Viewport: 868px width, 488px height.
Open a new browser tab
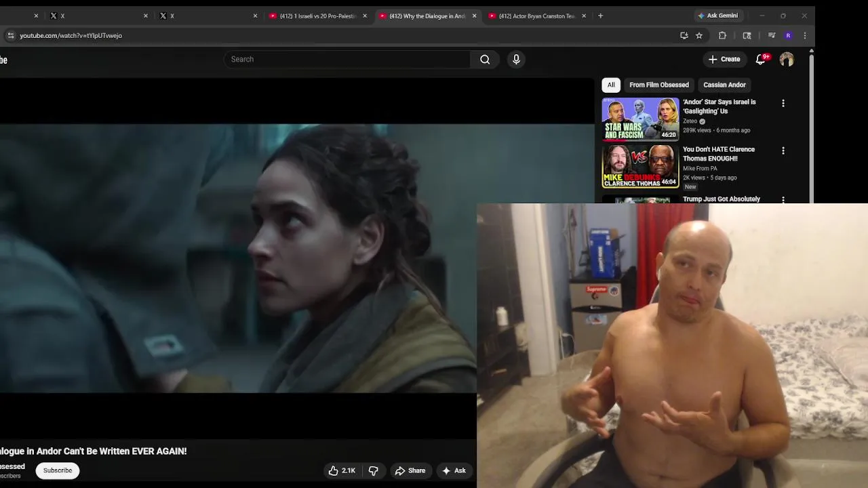pyautogui.click(x=600, y=16)
